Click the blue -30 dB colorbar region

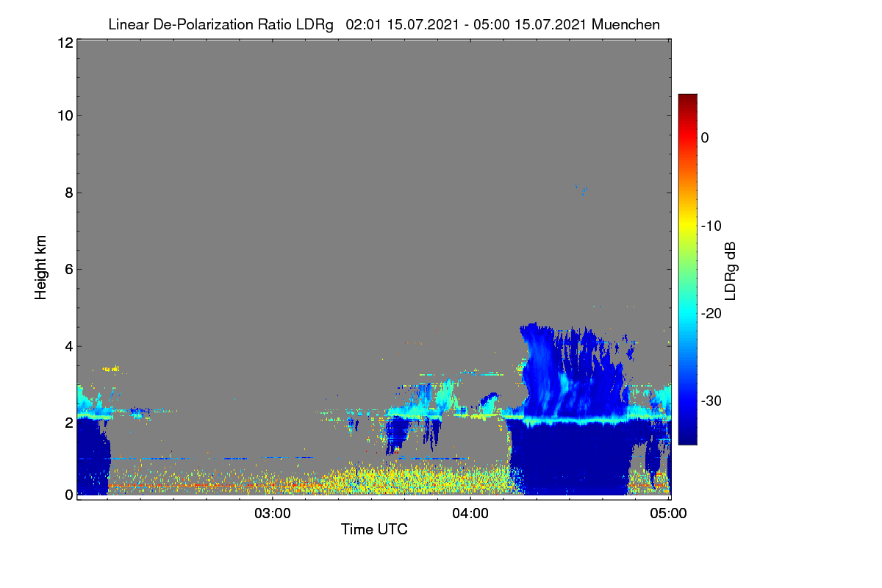(x=687, y=401)
